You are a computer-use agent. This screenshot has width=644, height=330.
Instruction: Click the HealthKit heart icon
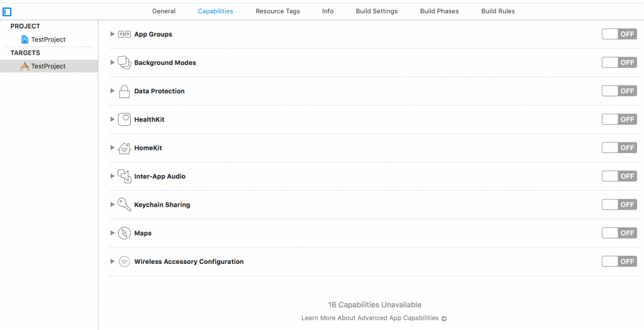(125, 119)
